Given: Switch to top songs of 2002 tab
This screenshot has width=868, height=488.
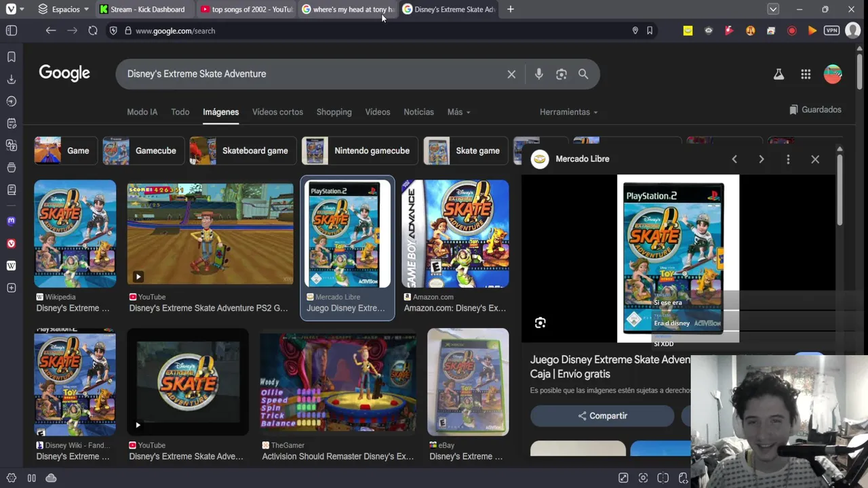Looking at the screenshot, I should click(x=247, y=9).
